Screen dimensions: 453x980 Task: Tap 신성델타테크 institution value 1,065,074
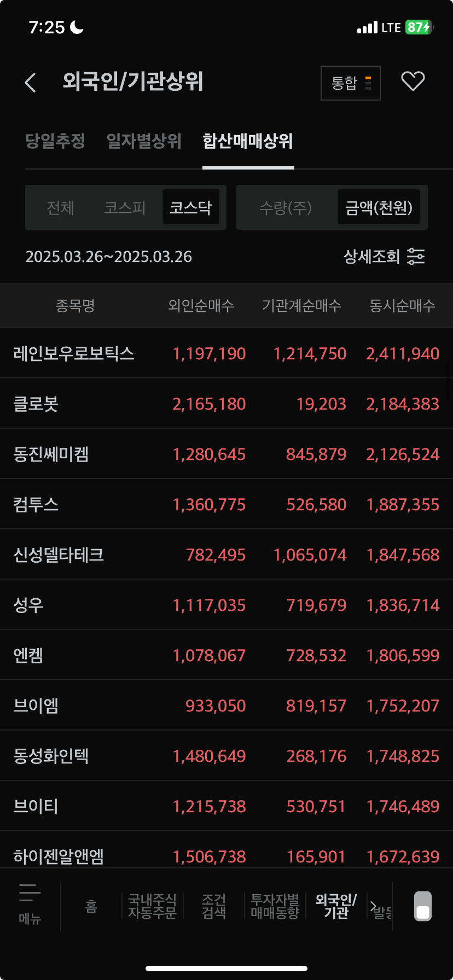[x=310, y=555]
